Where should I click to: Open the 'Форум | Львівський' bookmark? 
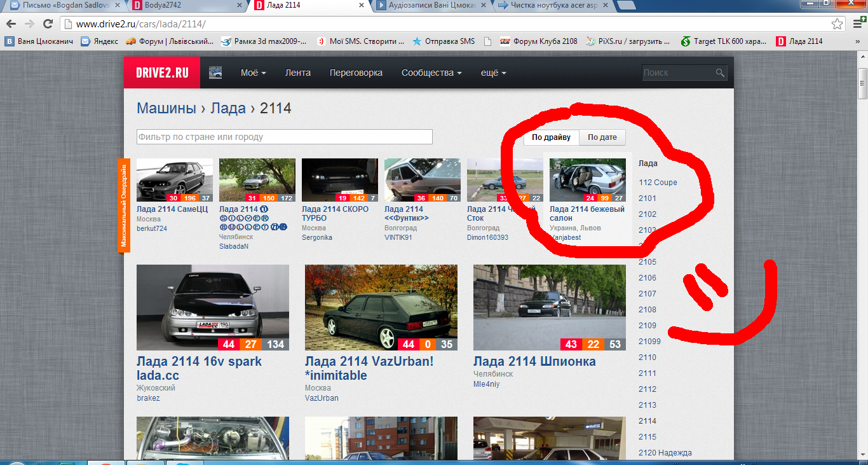(169, 41)
